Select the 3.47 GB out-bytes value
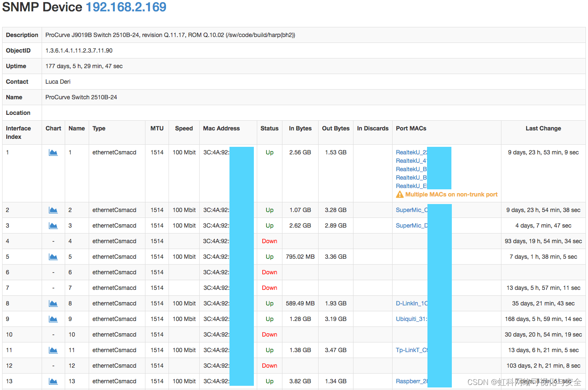588x390 pixels. click(x=336, y=350)
